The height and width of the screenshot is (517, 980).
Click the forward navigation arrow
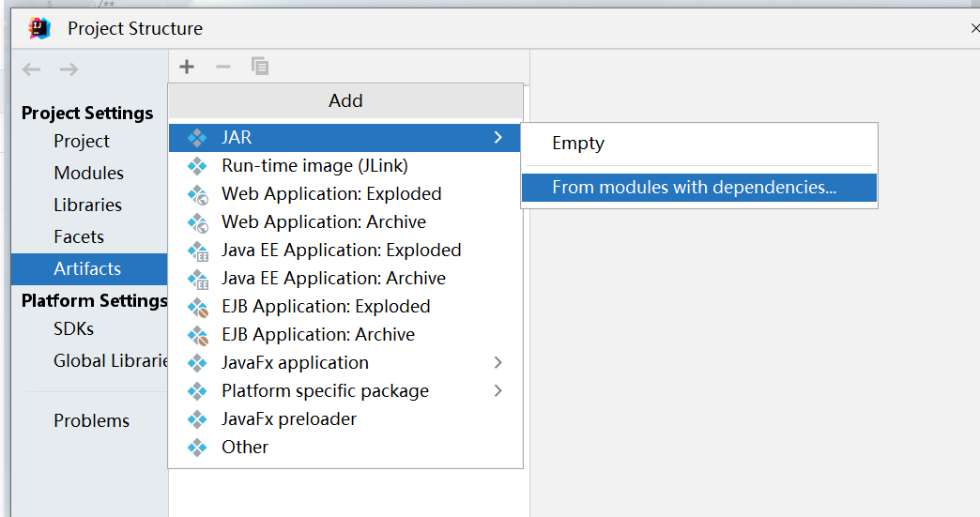(x=69, y=69)
